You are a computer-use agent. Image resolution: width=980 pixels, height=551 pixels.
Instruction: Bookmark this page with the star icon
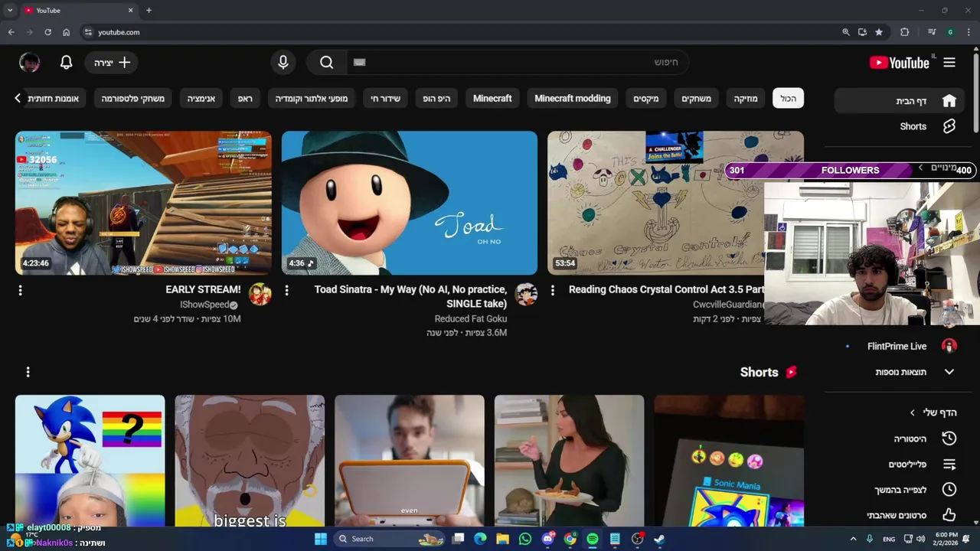879,32
